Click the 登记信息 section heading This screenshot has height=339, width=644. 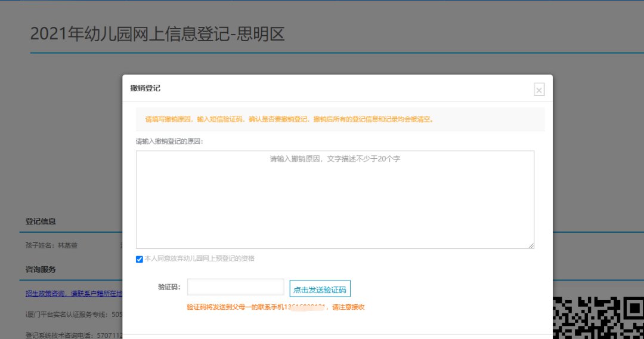(x=41, y=221)
